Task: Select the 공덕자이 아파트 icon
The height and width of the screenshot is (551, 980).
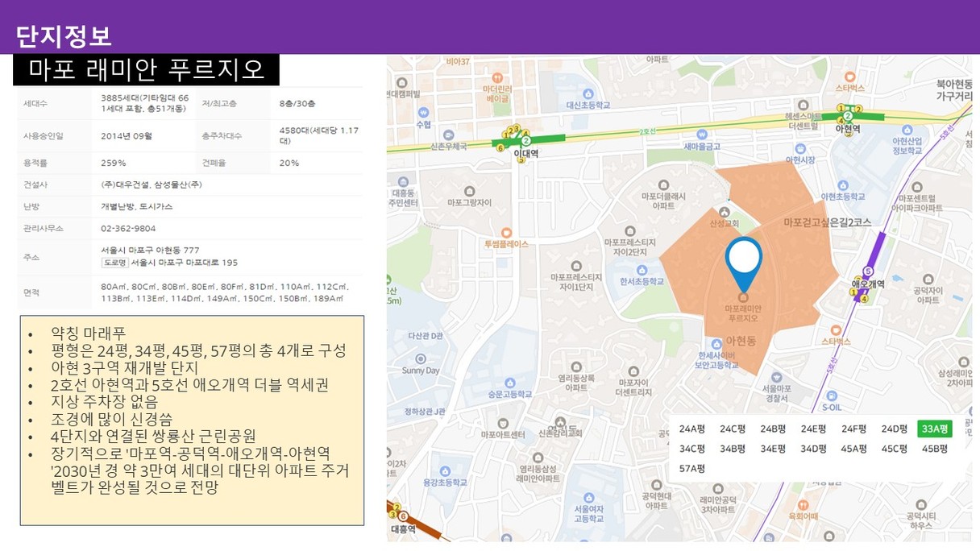Action: click(x=927, y=279)
